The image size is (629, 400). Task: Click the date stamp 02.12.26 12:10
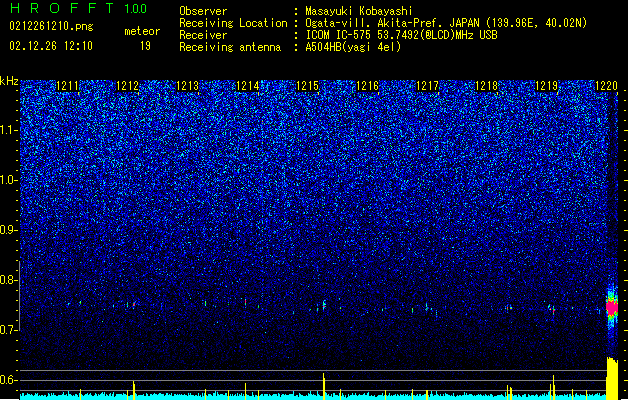coord(51,46)
